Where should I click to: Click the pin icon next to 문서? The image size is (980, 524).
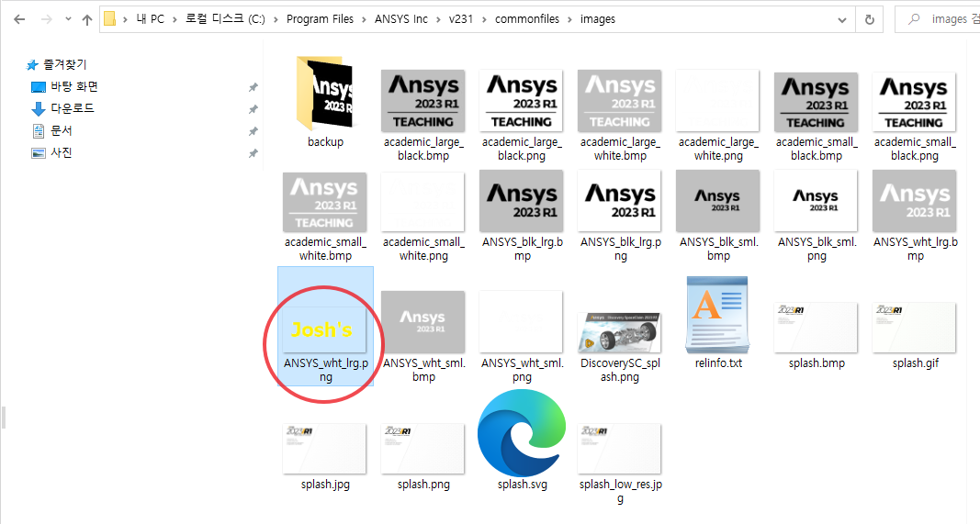(x=253, y=131)
